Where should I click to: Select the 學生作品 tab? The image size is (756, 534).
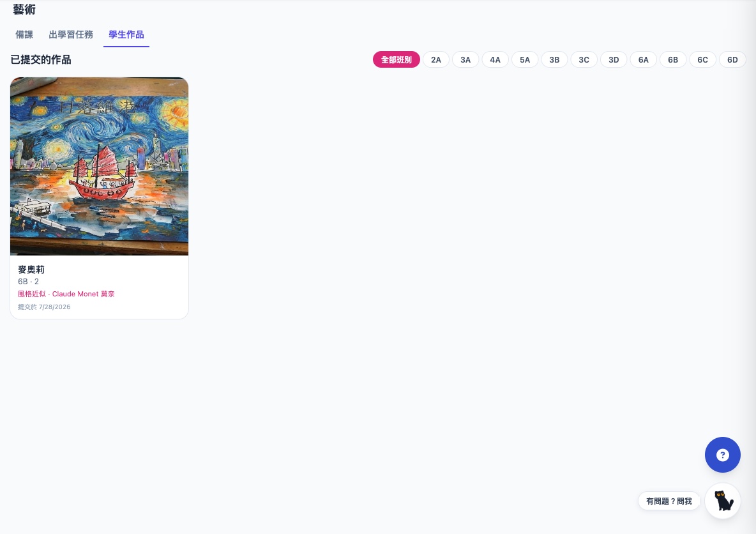[126, 34]
